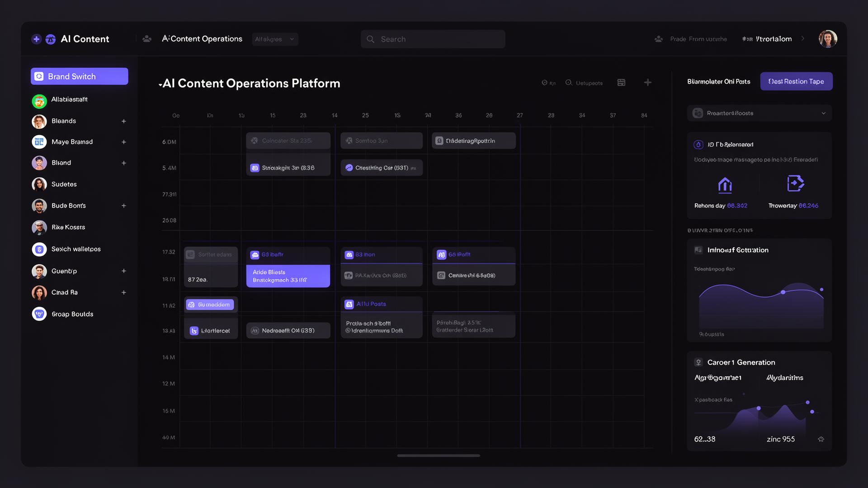Click the Caroer 1 Generation panel icon

698,362
